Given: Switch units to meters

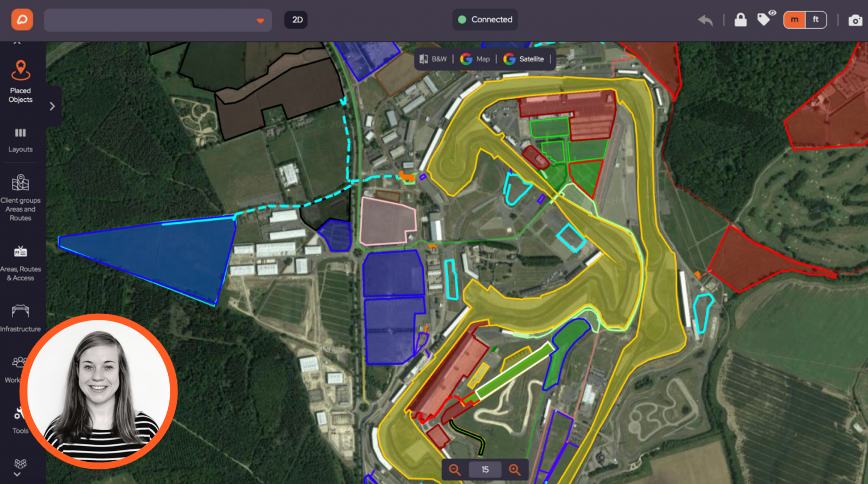Looking at the screenshot, I should [x=794, y=20].
